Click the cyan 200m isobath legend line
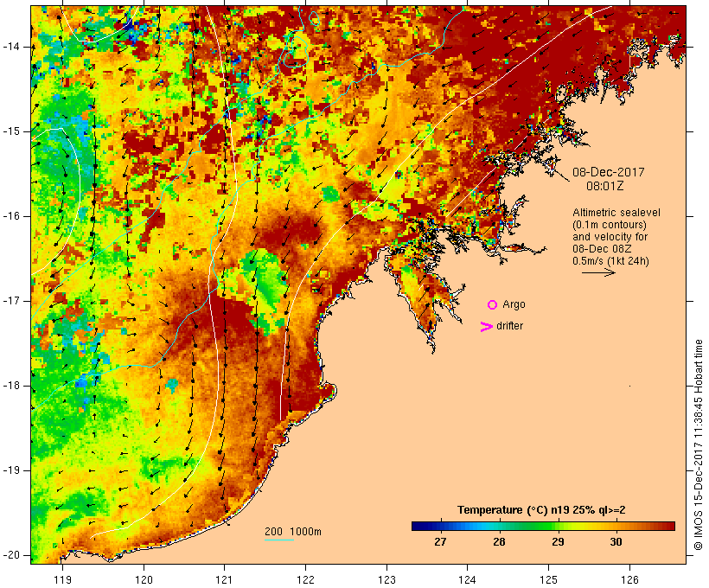Image resolution: width=709 pixels, height=588 pixels. click(x=279, y=540)
